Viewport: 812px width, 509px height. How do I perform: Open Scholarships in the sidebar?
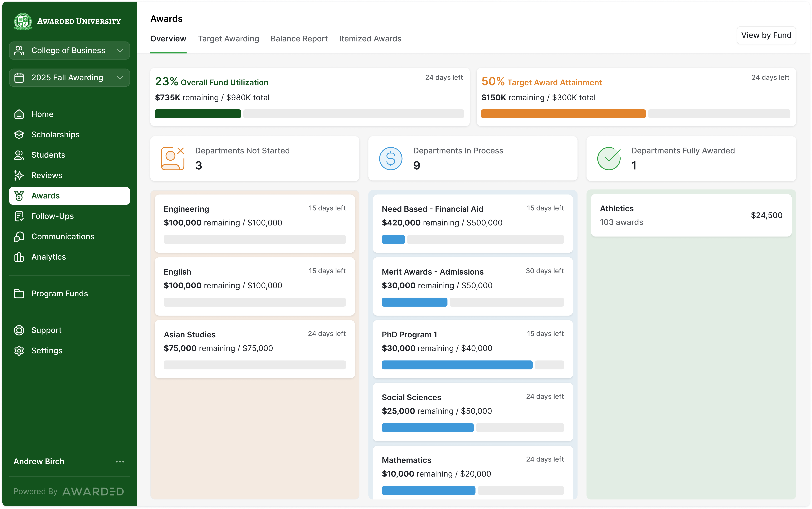coord(69,135)
